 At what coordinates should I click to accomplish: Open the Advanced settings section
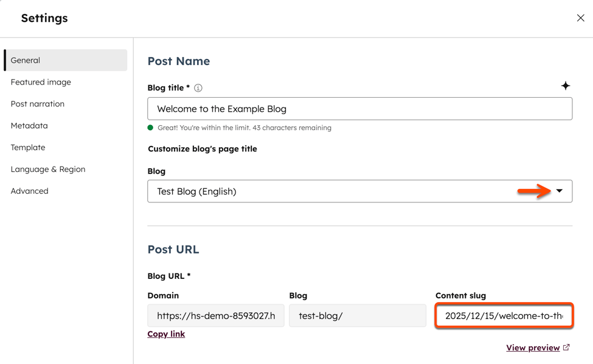29,191
